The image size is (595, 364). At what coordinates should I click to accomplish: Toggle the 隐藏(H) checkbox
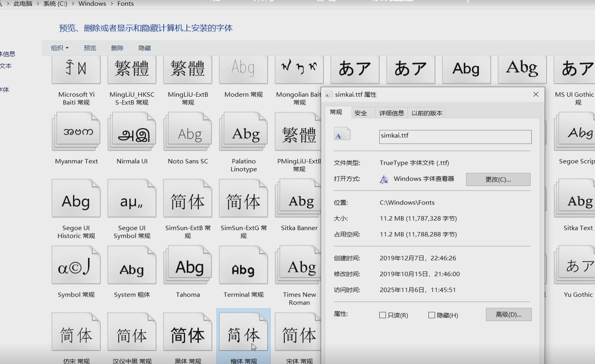pyautogui.click(x=432, y=315)
